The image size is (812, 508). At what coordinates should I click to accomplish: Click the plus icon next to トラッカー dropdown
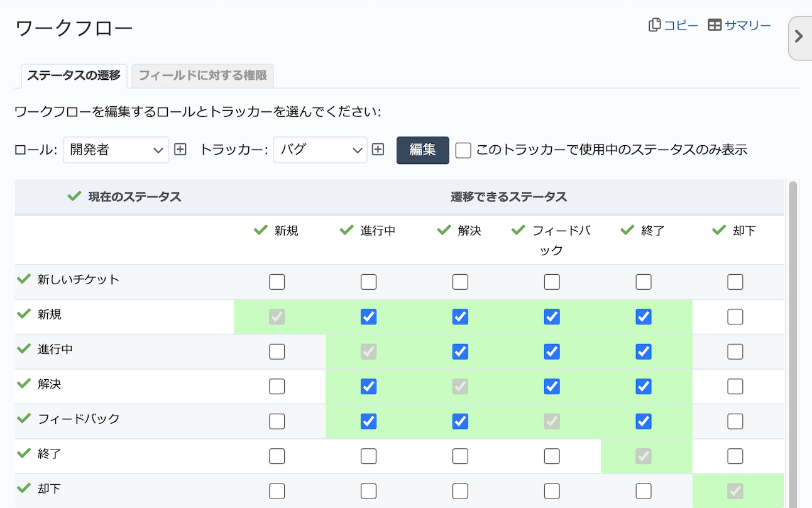(378, 150)
